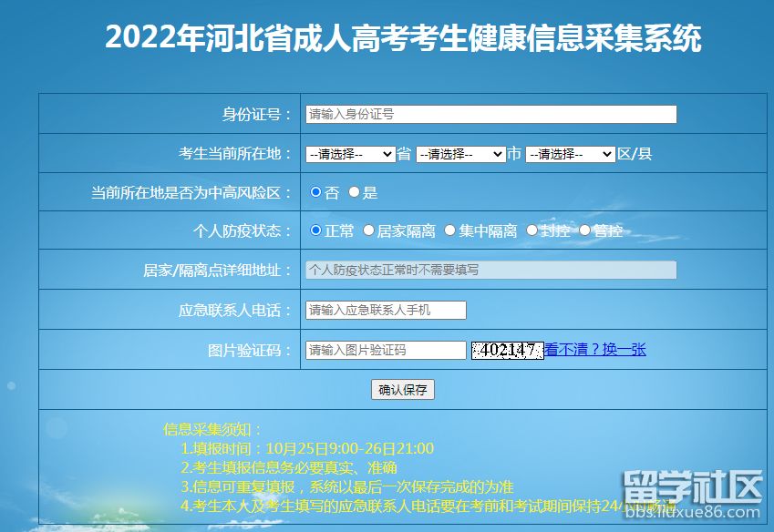Select the 集中隔离 radio option
This screenshot has height=532, width=774.
[x=449, y=230]
